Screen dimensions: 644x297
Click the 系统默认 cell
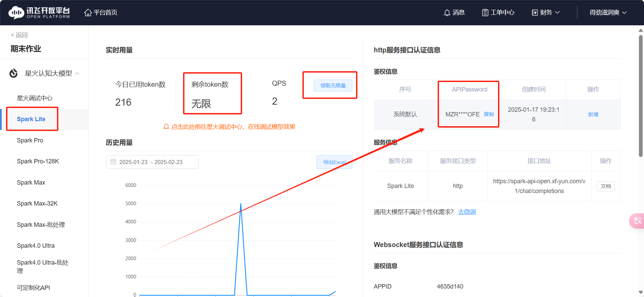[x=405, y=114]
